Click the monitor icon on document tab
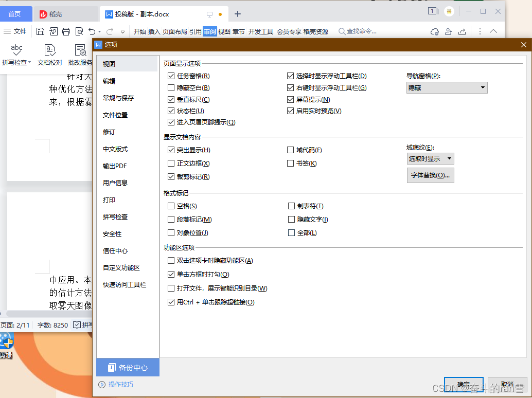The height and width of the screenshot is (398, 532). [210, 14]
